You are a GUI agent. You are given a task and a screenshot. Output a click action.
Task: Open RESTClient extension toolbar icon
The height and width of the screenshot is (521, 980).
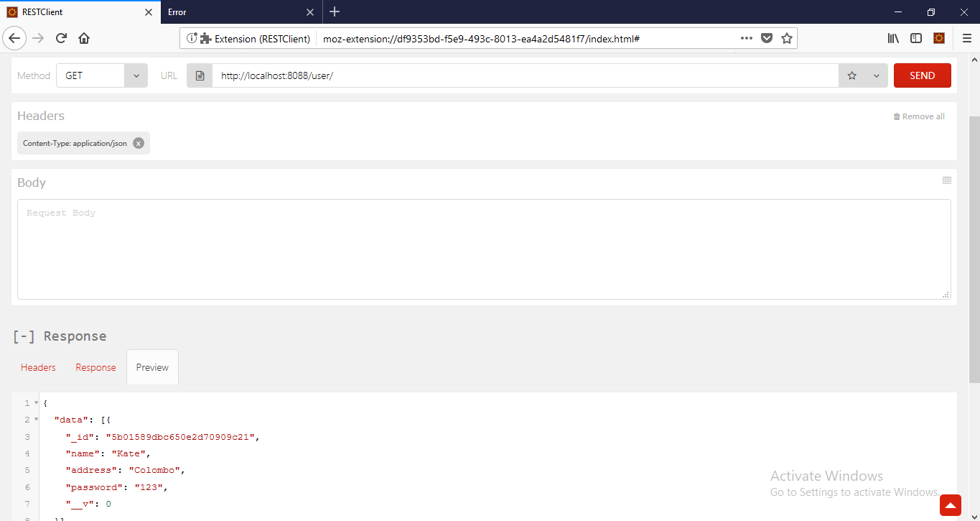pyautogui.click(x=938, y=38)
